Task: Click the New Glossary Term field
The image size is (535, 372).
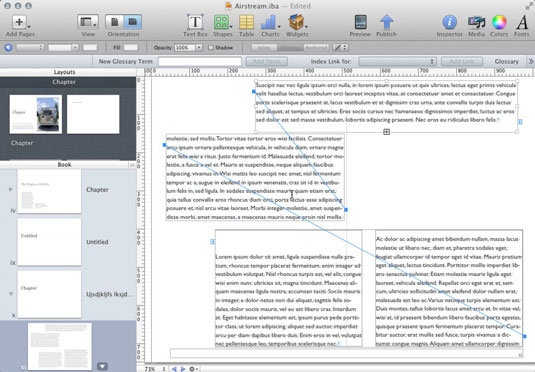Action: [x=200, y=61]
